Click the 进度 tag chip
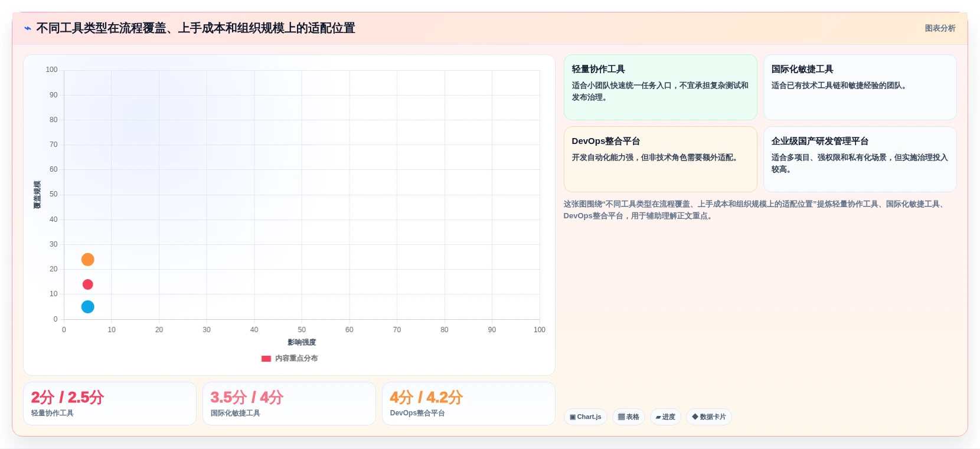Viewport: 980px width, 449px height. (665, 417)
